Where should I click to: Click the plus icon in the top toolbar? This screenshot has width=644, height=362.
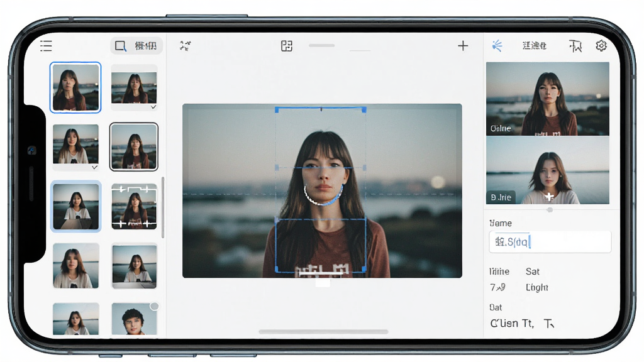point(463,45)
